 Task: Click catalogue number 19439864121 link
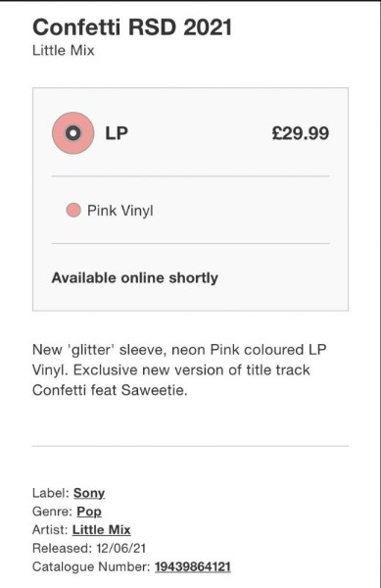[193, 566]
